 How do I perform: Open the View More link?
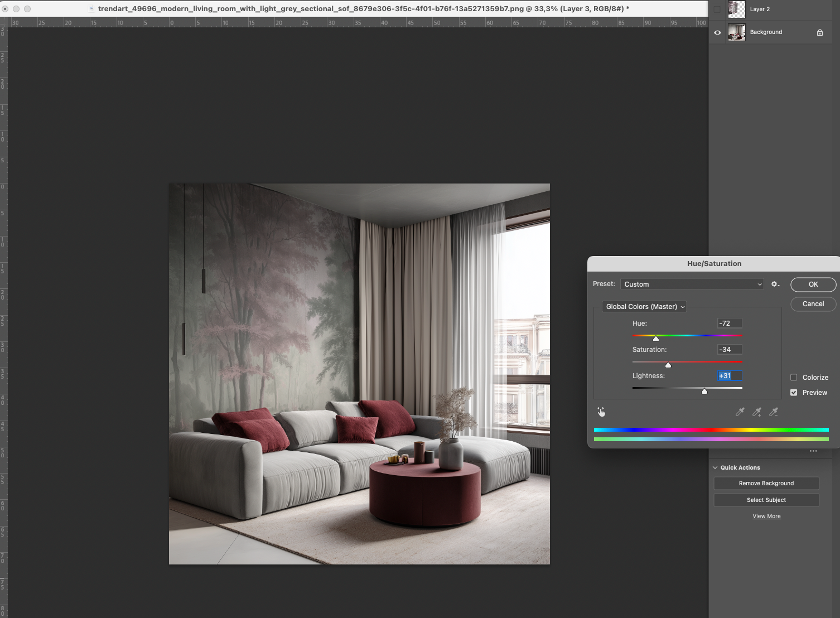[767, 516]
